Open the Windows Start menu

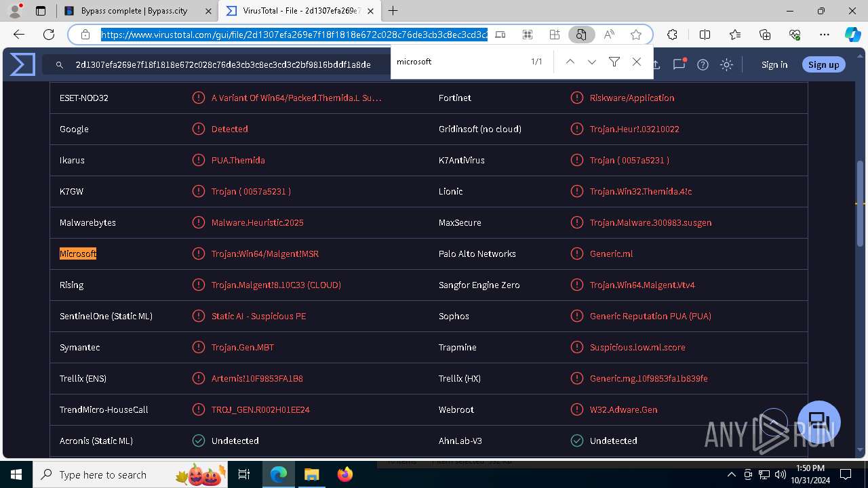16,474
